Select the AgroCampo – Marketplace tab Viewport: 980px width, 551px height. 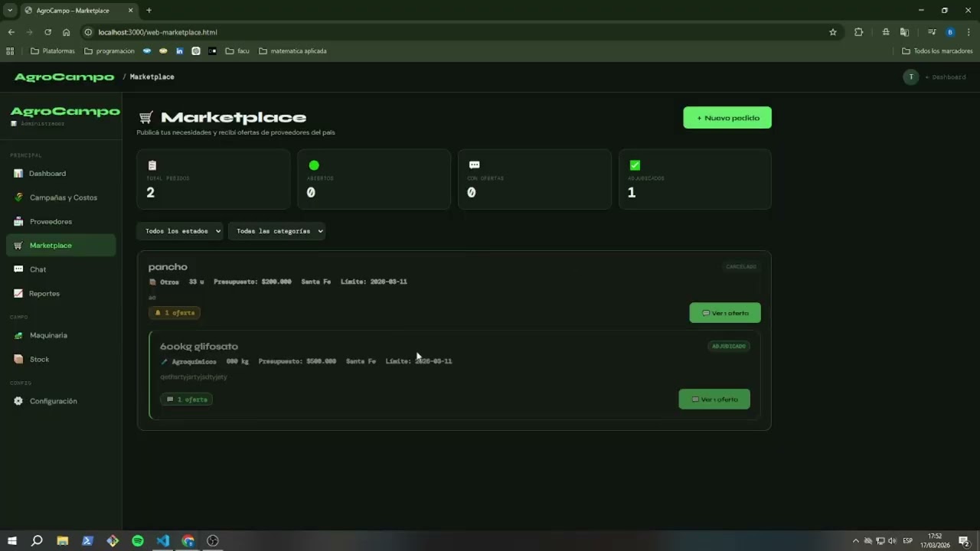tap(78, 11)
